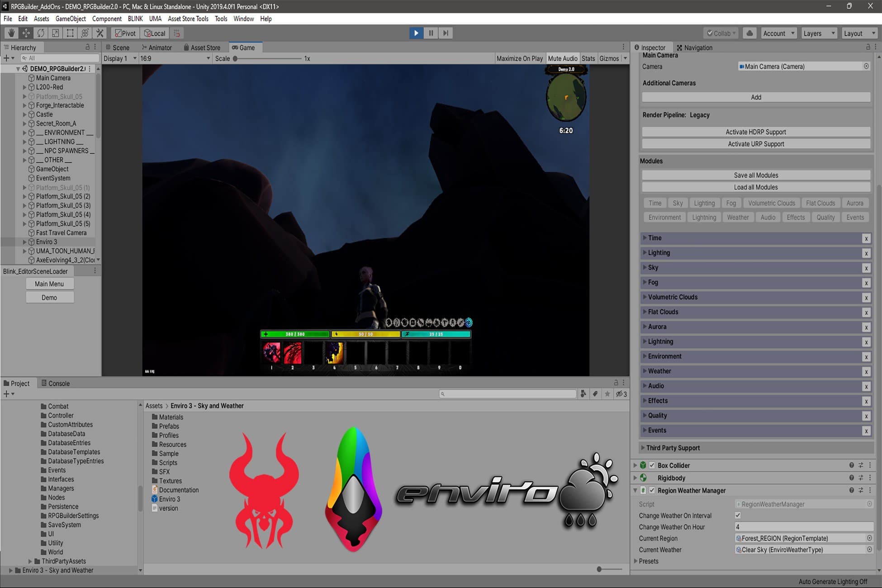This screenshot has height=588, width=882.
Task: Select the Rect transform tool
Action: (70, 33)
